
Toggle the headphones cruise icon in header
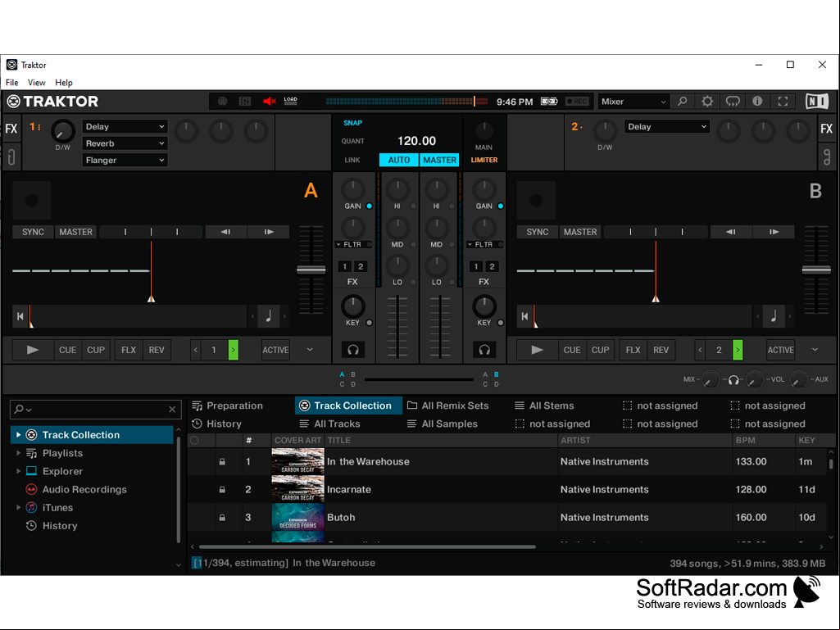pos(733,102)
